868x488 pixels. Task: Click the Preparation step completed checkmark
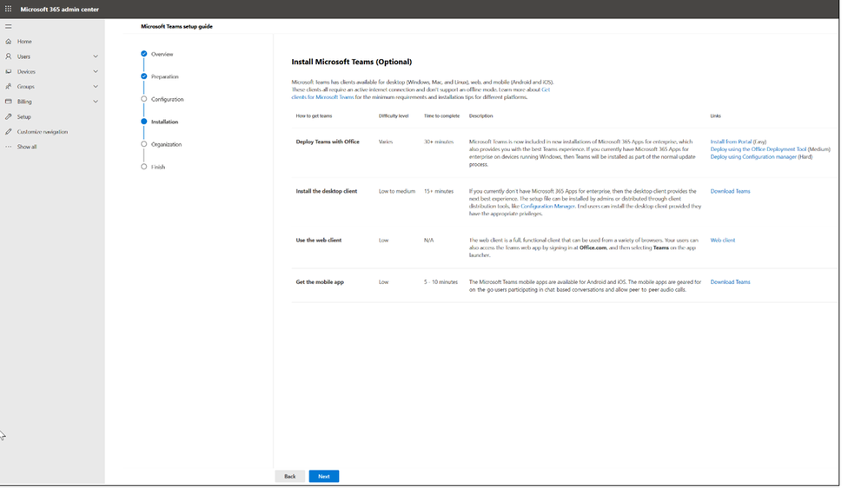coord(144,76)
